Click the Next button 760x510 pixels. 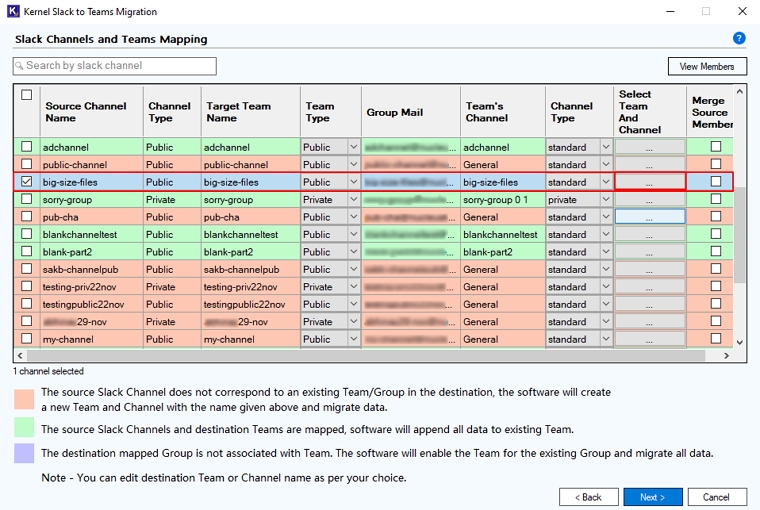tap(652, 497)
